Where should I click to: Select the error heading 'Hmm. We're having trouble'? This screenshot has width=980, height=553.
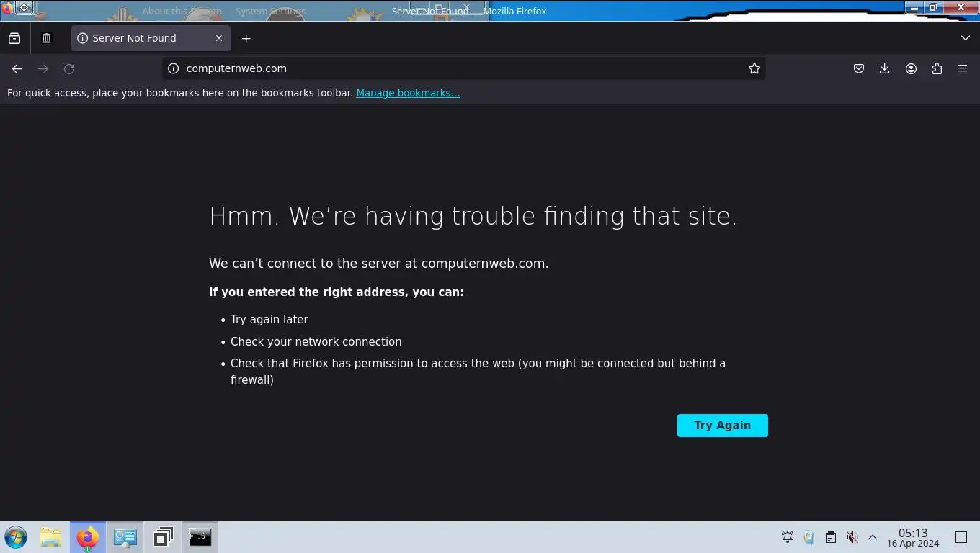point(473,216)
